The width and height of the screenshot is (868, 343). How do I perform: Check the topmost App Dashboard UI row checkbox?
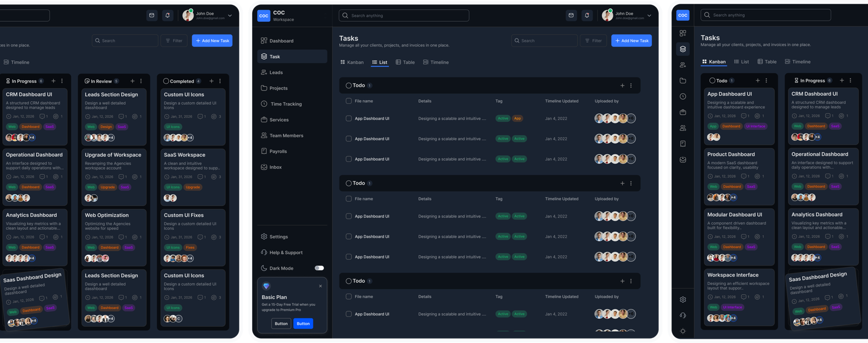coord(348,118)
